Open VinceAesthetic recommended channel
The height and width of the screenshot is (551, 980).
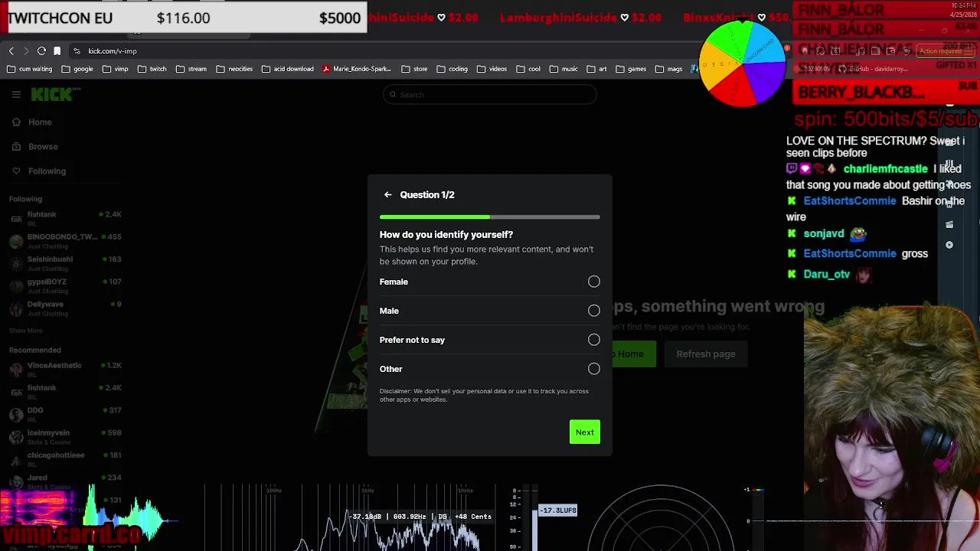point(65,370)
